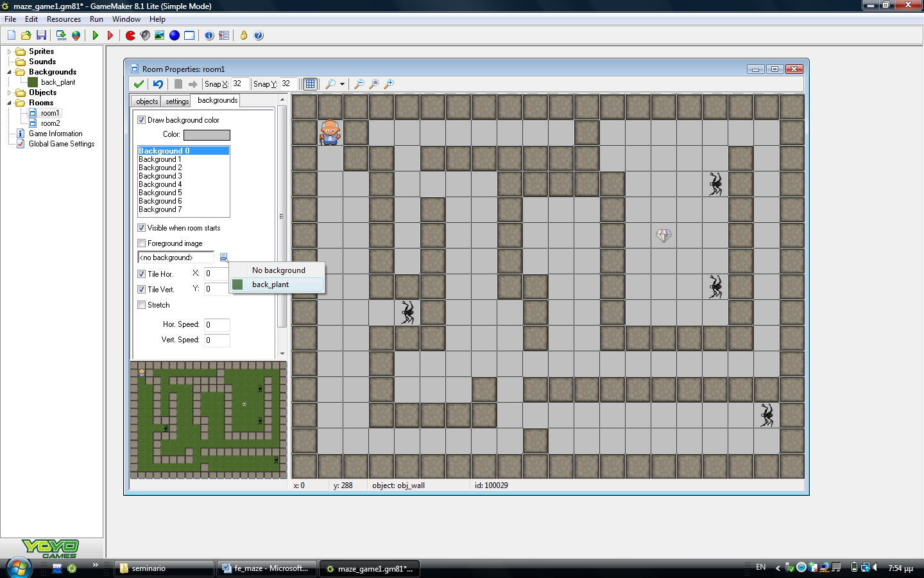The width and height of the screenshot is (924, 578).
Task: Open the Resources menu
Action: [64, 19]
